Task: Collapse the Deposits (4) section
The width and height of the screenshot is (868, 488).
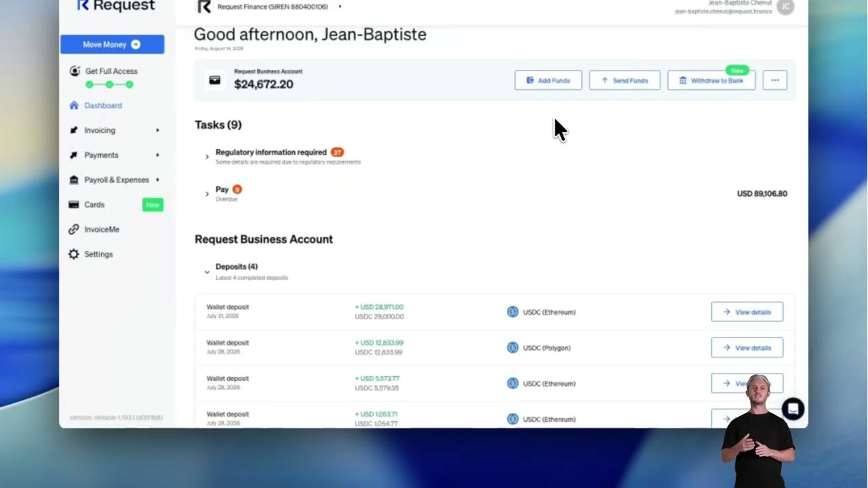Action: (207, 272)
